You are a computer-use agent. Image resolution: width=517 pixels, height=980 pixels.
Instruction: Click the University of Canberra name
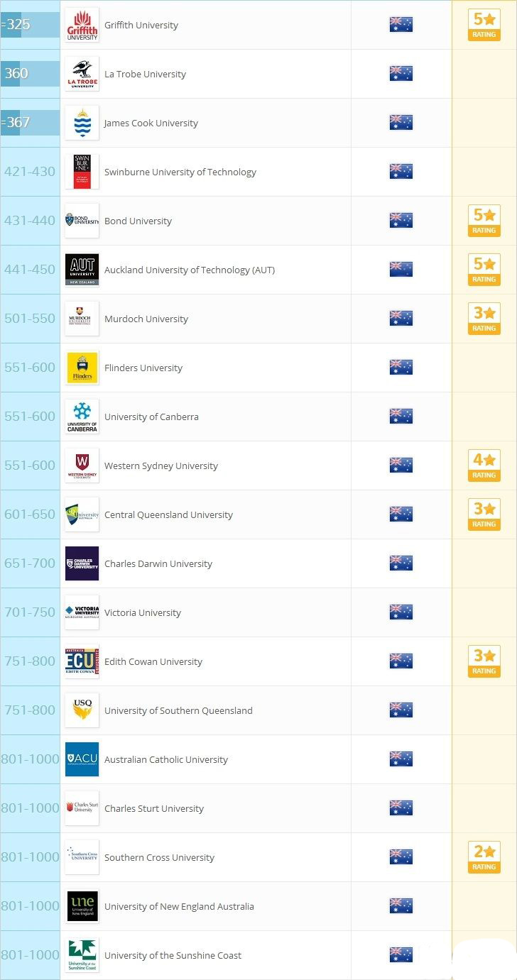point(151,417)
